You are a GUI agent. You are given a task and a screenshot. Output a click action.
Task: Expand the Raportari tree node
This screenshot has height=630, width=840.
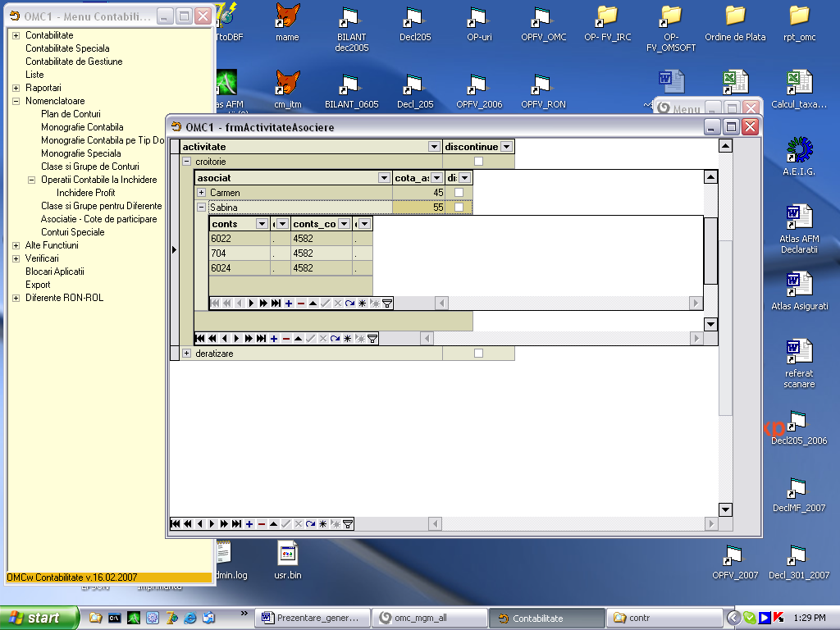[16, 88]
